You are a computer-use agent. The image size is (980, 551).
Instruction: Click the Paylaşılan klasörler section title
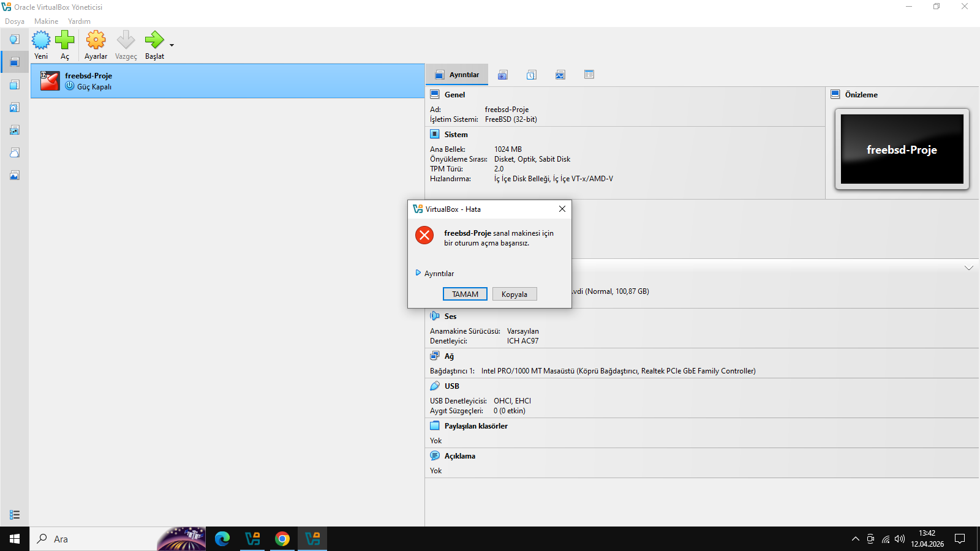coord(476,426)
